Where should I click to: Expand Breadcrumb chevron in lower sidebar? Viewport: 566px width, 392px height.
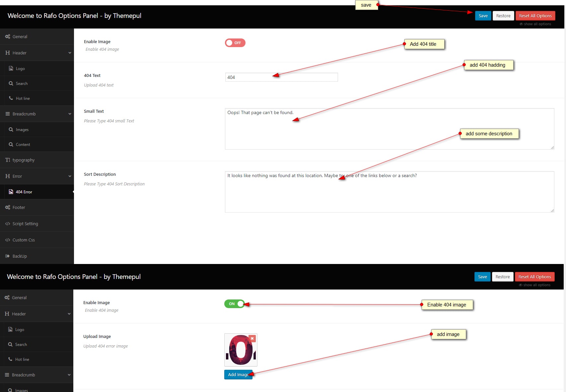pos(69,375)
